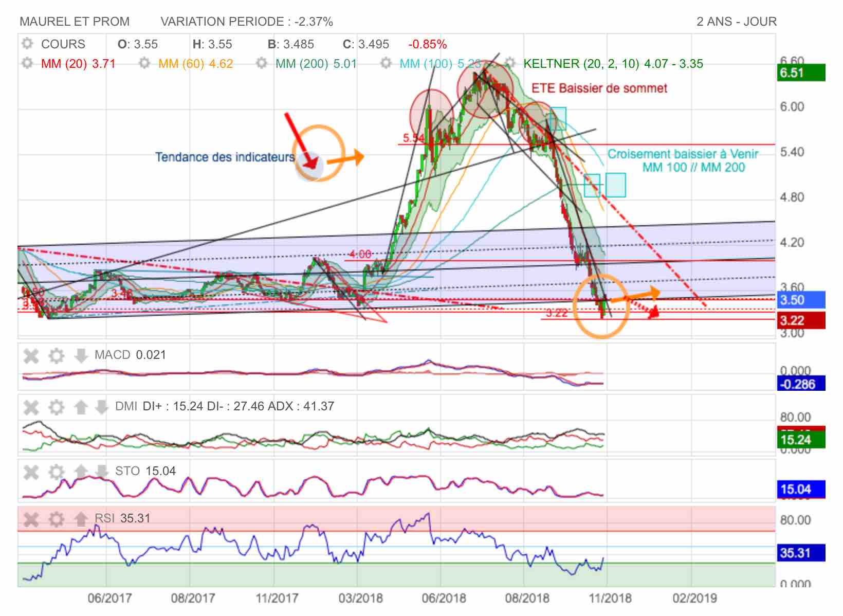Click the 4.80 price axis label
Image resolution: width=843 pixels, height=616 pixels.
(792, 197)
